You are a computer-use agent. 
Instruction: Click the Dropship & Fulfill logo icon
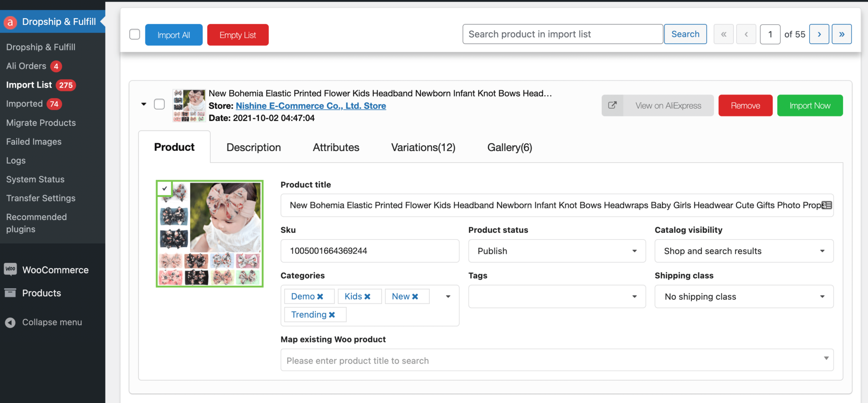[x=10, y=22]
